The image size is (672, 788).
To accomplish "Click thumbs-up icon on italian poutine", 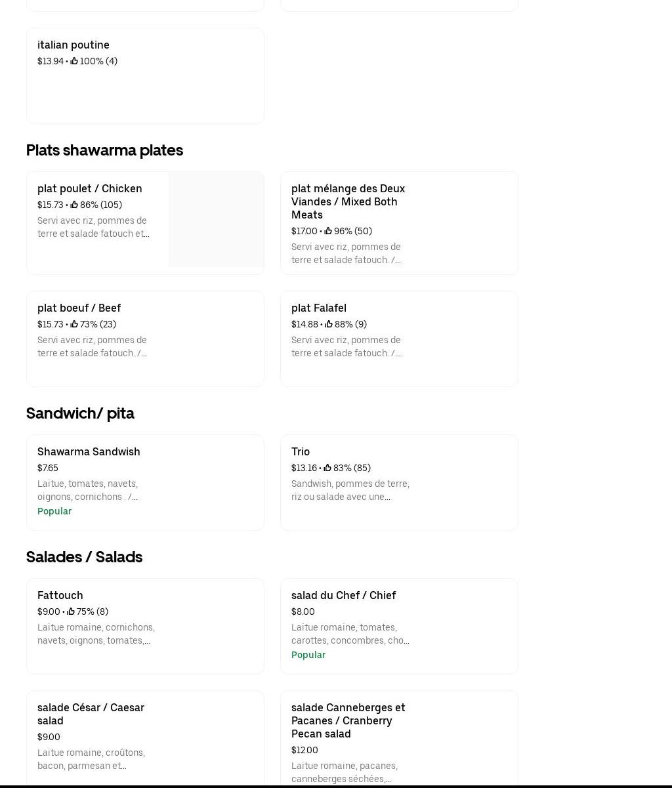I will 74,61.
